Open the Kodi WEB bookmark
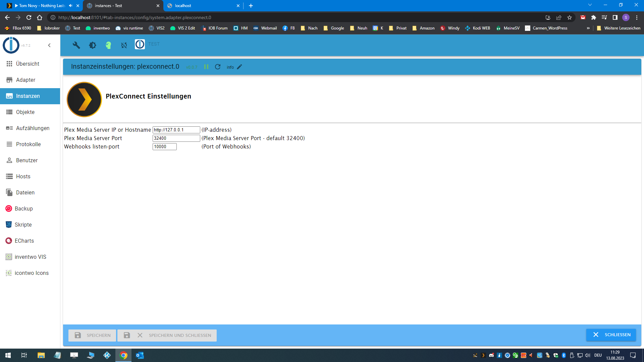Image resolution: width=644 pixels, height=362 pixels. (x=478, y=28)
